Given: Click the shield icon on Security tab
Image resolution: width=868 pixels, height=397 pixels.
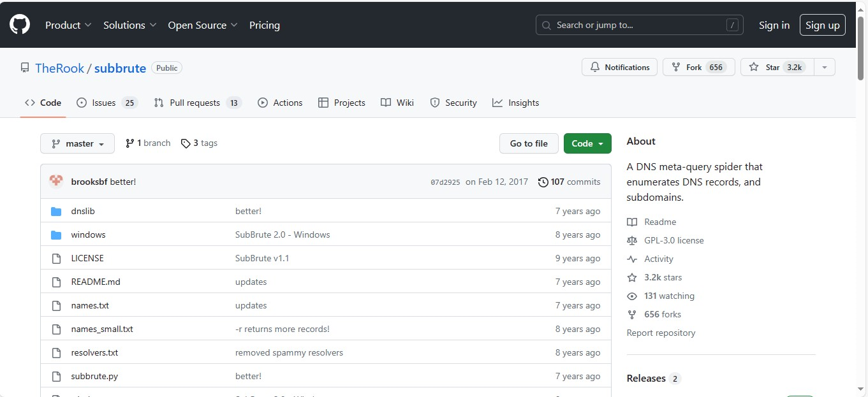Looking at the screenshot, I should [x=435, y=103].
